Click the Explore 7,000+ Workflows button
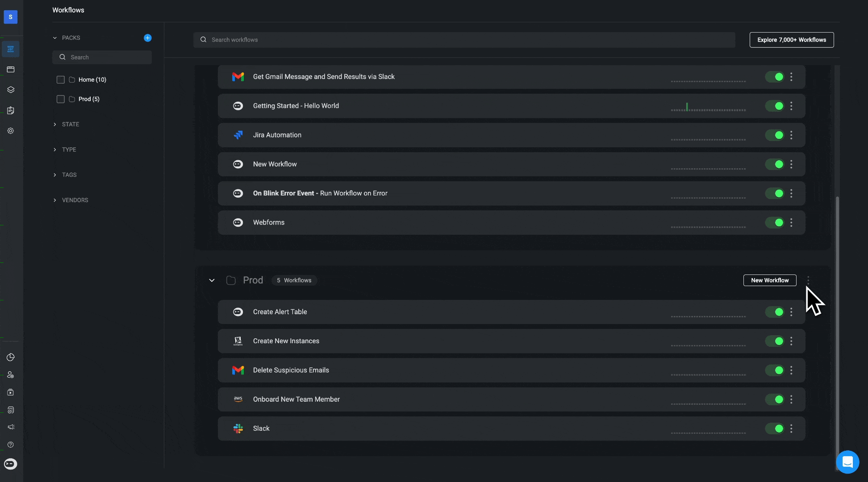The height and width of the screenshot is (482, 868). point(791,40)
